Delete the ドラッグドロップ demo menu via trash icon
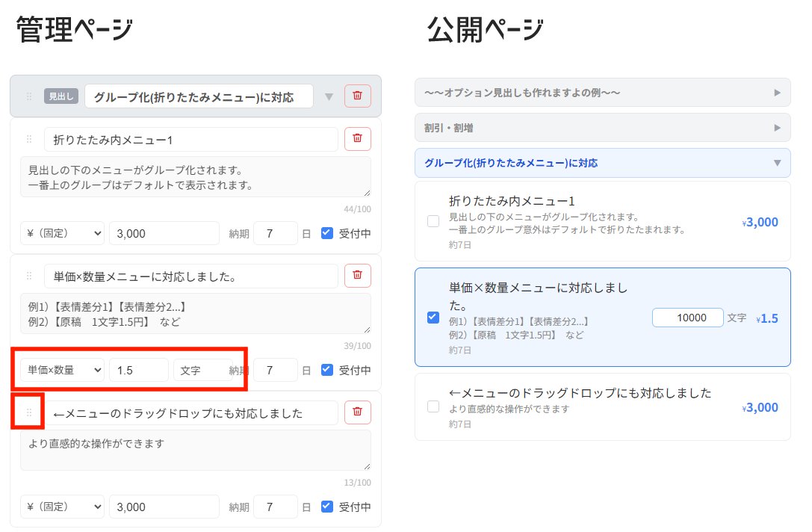This screenshot has height=532, width=812. 357,412
